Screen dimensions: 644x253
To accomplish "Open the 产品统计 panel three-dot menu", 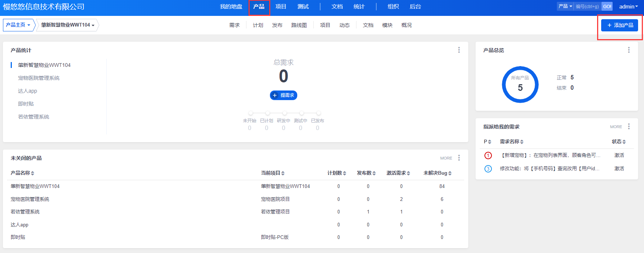I will pyautogui.click(x=459, y=50).
